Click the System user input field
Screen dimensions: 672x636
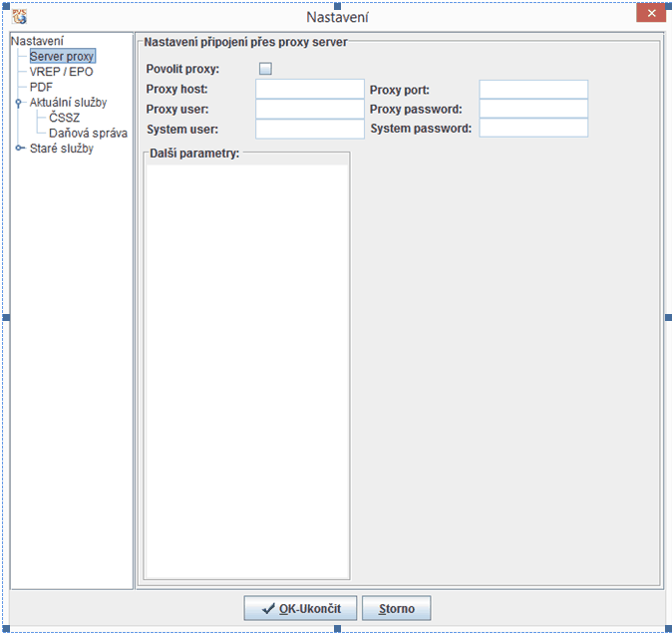(x=310, y=129)
